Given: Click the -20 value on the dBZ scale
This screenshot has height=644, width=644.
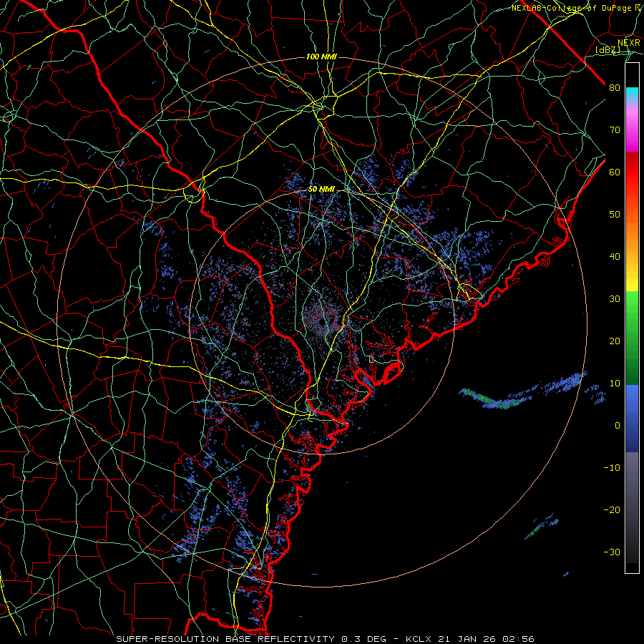Looking at the screenshot, I should pyautogui.click(x=612, y=509).
